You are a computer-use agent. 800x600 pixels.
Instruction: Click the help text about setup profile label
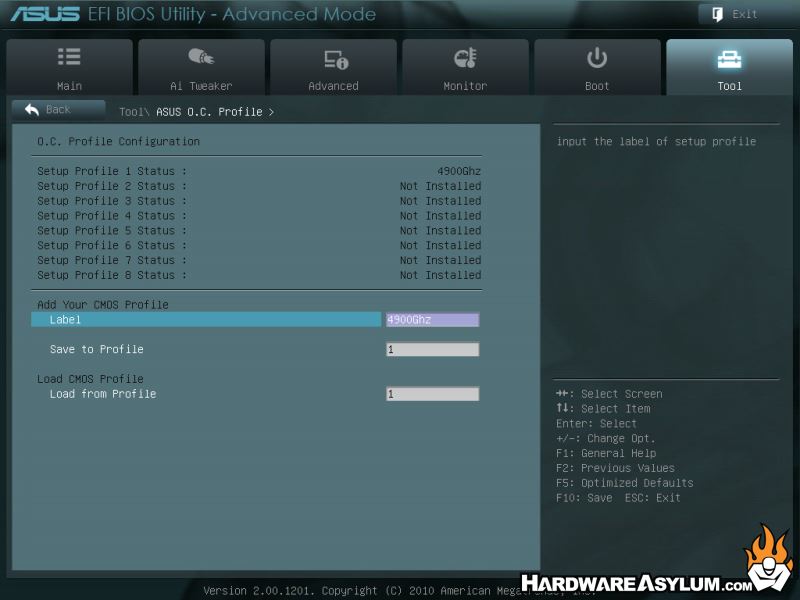click(657, 141)
